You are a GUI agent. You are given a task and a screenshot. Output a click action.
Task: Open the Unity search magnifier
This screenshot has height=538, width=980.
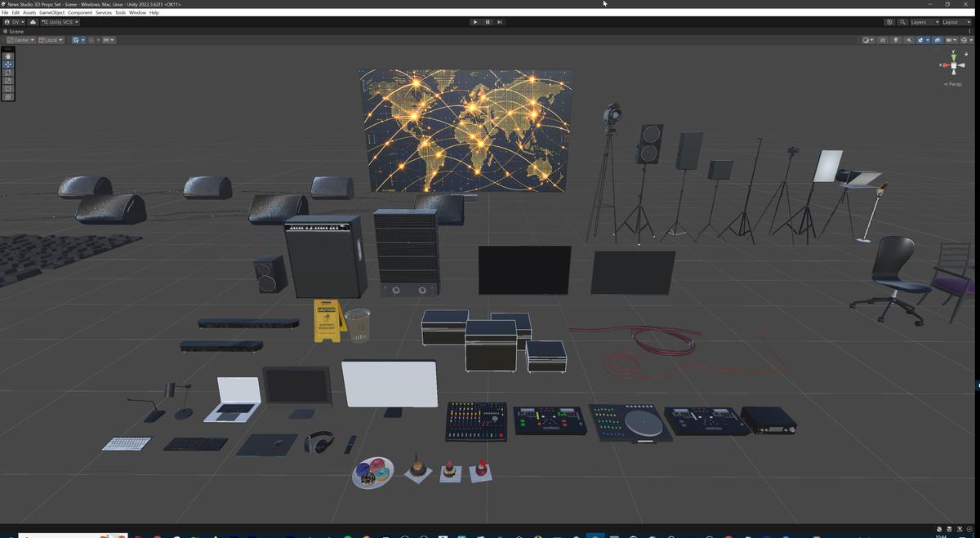click(x=902, y=22)
